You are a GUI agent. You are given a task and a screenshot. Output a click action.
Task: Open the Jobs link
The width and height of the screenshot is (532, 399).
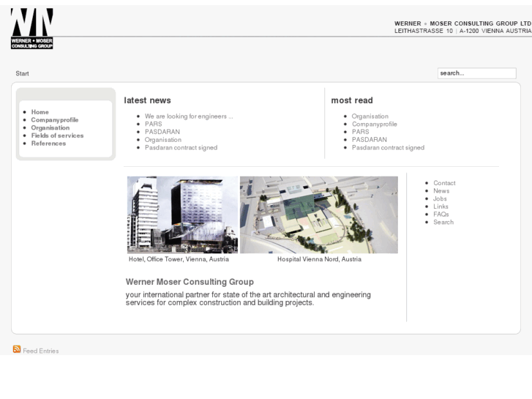[440, 198]
